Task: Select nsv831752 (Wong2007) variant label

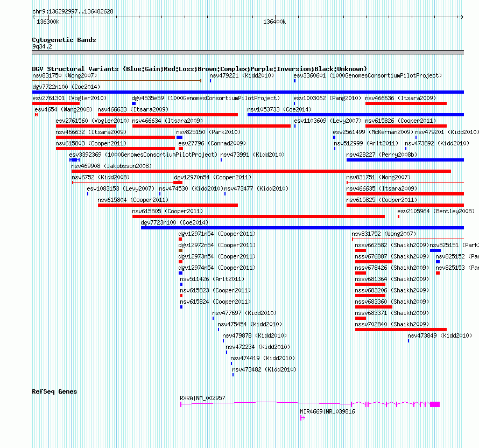Action: (x=384, y=234)
